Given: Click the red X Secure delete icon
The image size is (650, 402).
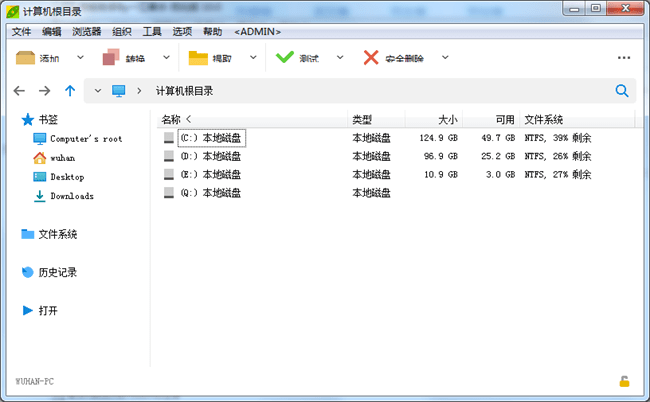Looking at the screenshot, I should (371, 58).
